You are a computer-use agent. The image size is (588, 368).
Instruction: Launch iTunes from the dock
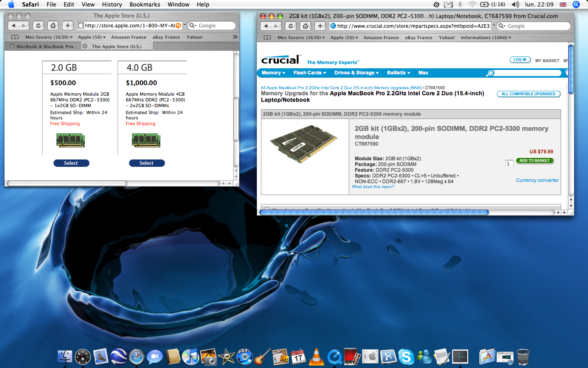190,357
